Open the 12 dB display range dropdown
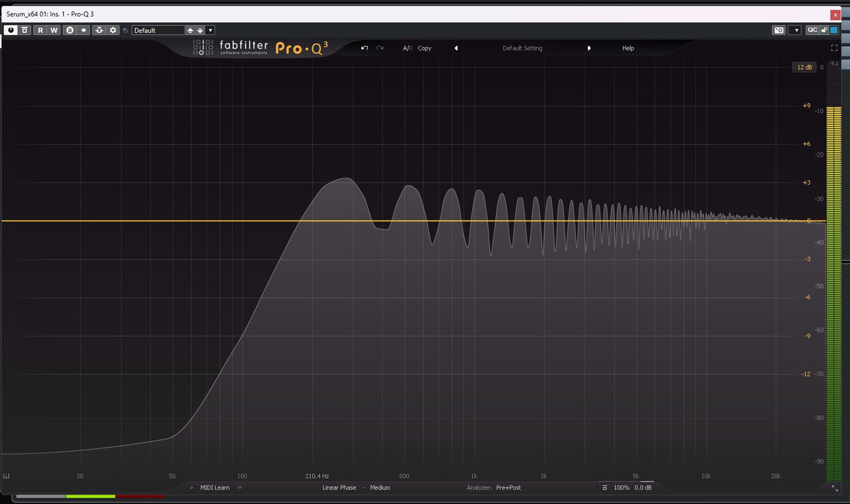The image size is (850, 504). (804, 67)
